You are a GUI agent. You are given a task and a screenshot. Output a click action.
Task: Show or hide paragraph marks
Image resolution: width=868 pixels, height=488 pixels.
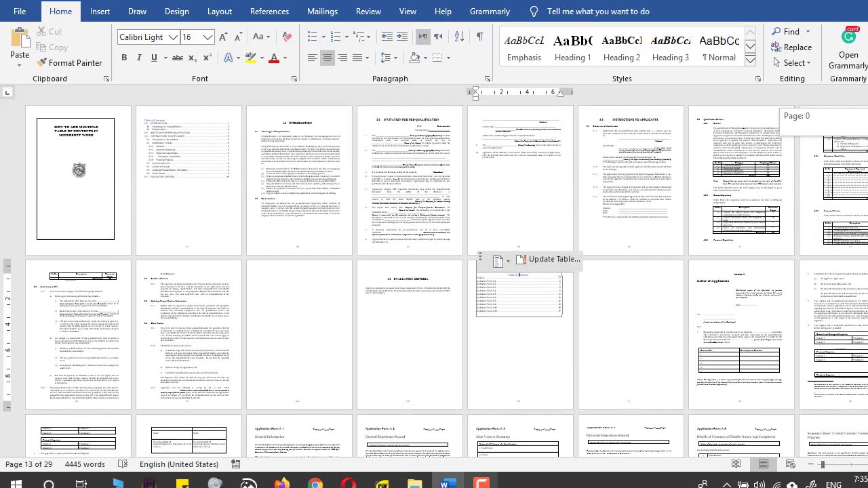point(479,37)
